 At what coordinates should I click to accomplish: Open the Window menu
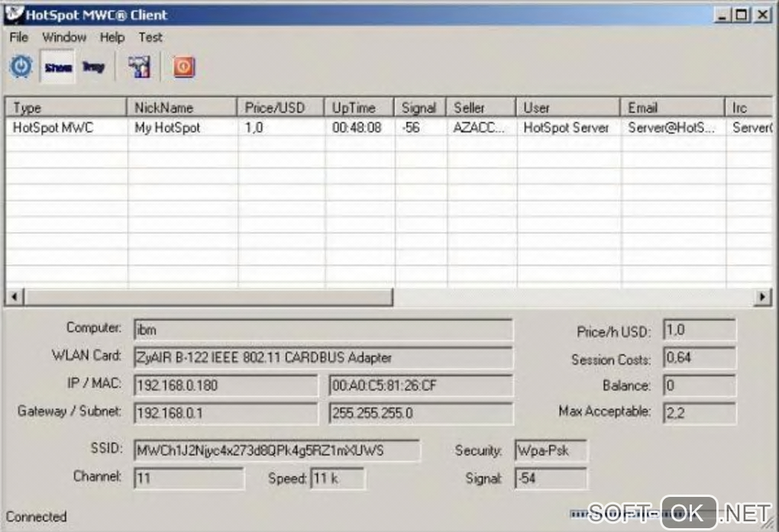click(64, 37)
